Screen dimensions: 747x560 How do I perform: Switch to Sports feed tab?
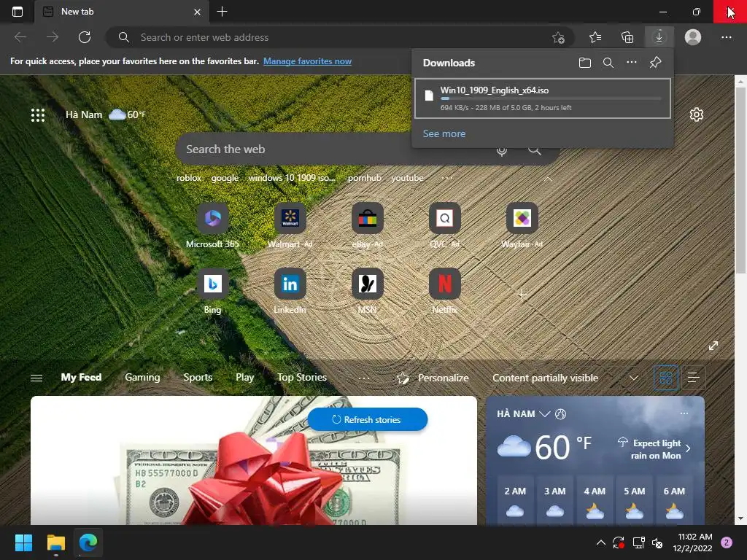[x=198, y=377]
